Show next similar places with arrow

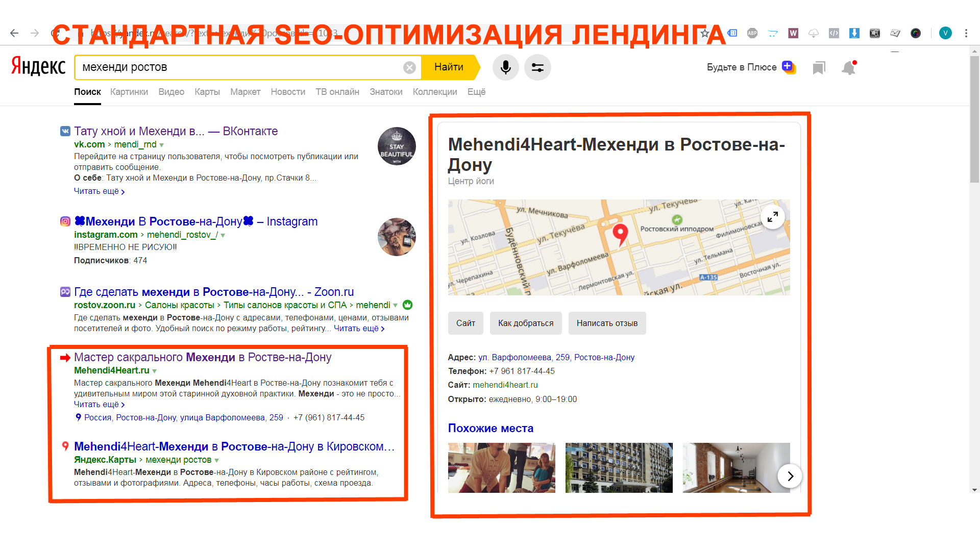[790, 476]
